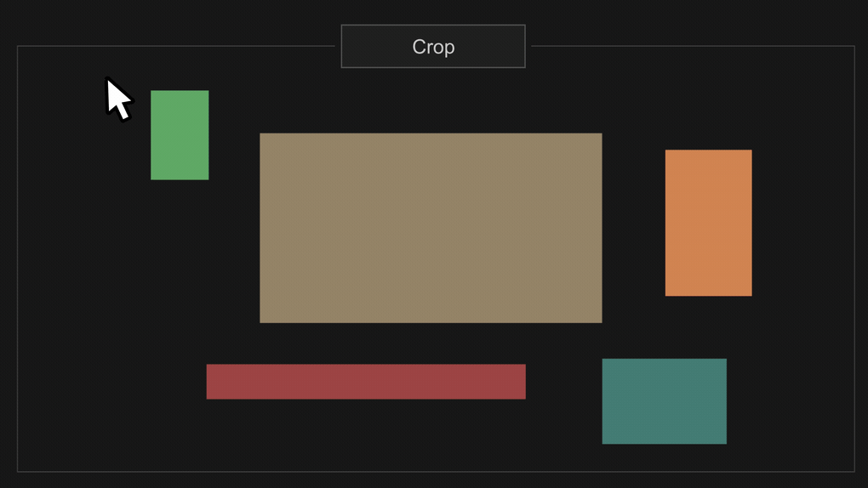Click the tan rectangle's top-left corner
The image size is (868, 488).
click(x=260, y=133)
